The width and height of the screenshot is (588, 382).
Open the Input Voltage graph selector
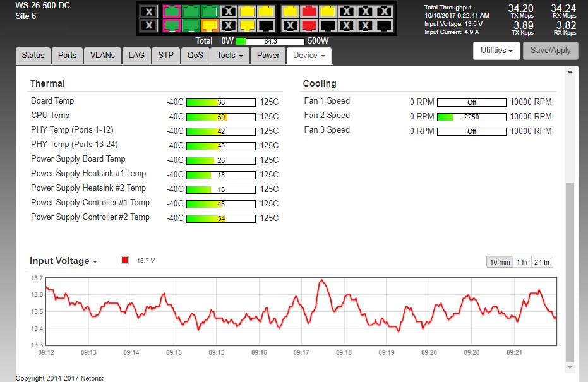(64, 261)
